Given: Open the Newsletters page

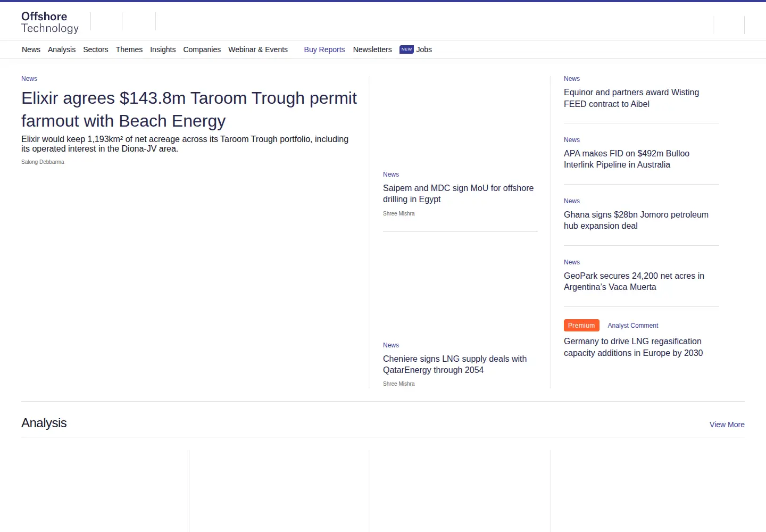Looking at the screenshot, I should point(372,49).
